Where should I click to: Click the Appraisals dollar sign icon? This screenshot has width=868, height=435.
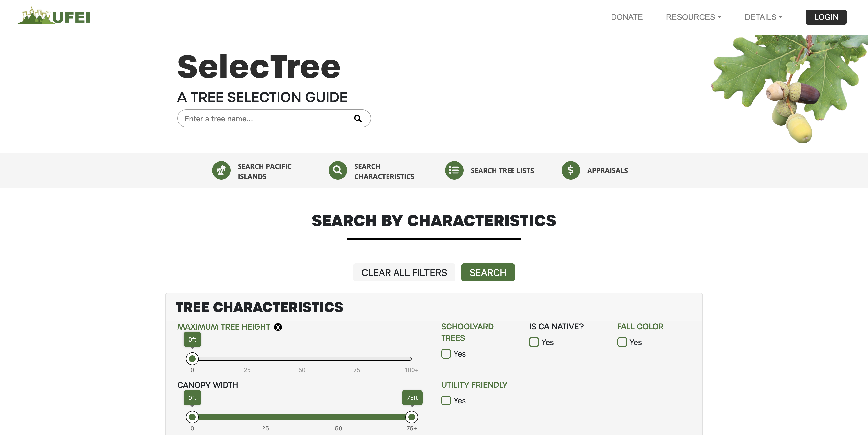[570, 170]
